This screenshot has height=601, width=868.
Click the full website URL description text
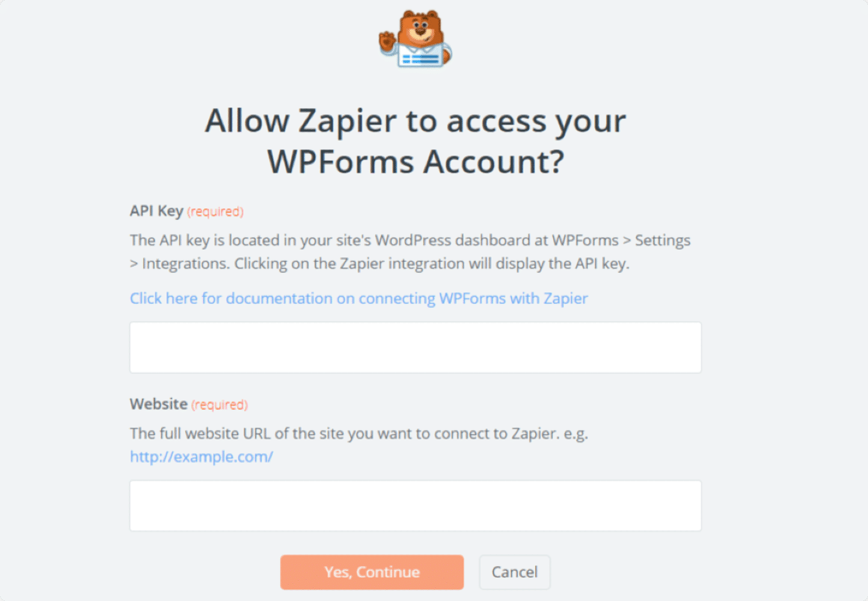[359, 434]
